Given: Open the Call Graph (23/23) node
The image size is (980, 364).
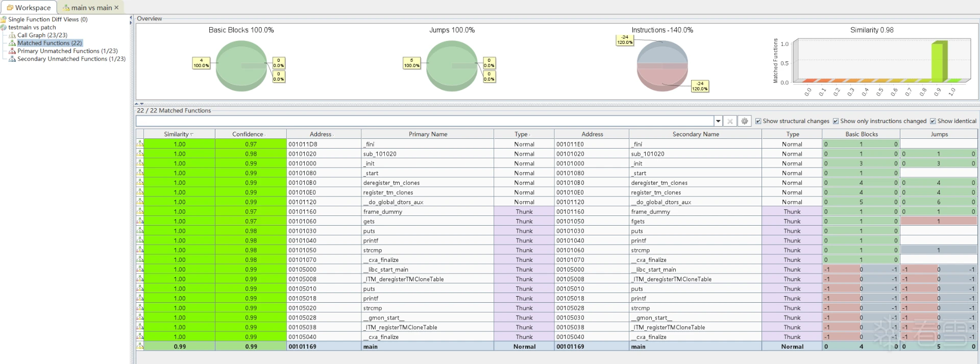Looking at the screenshot, I should click(x=42, y=35).
